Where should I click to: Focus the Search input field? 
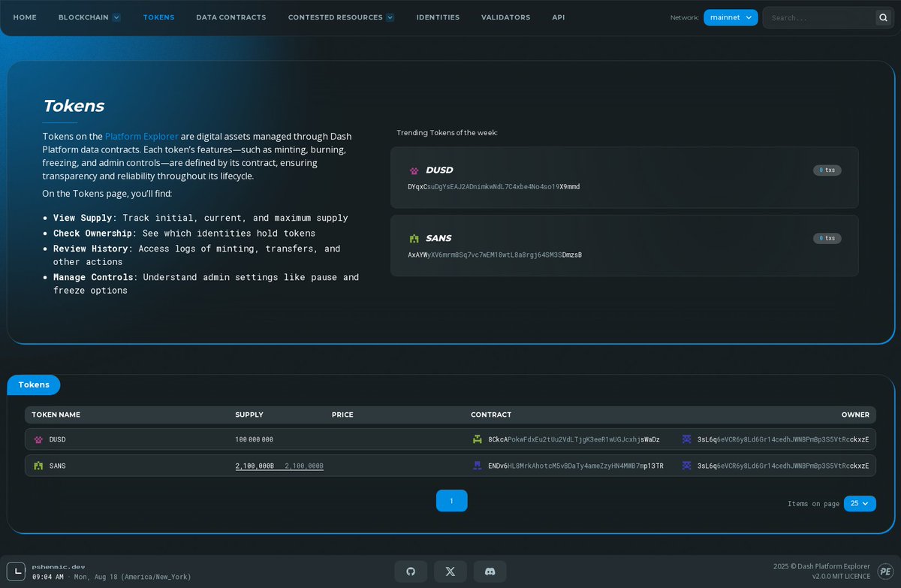point(821,17)
